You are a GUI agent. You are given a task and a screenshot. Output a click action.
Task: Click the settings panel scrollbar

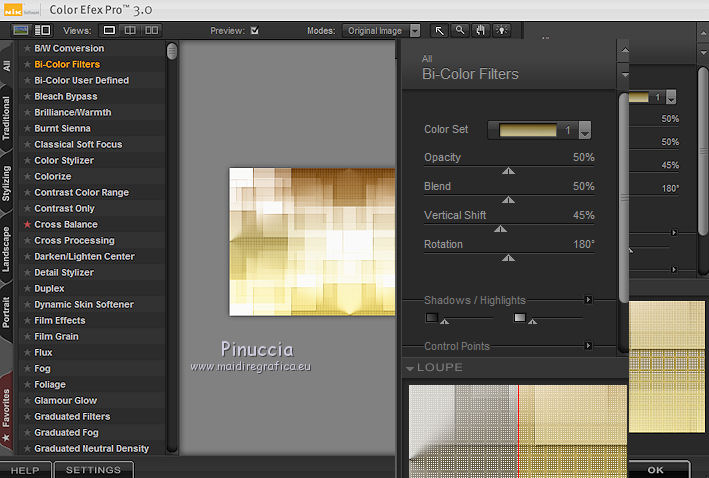[624, 198]
